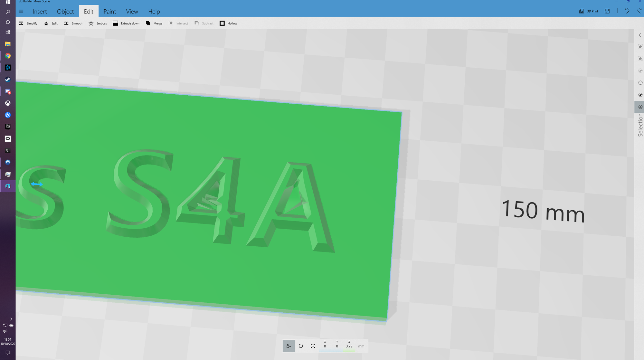Screen dimensions: 644x360
Task: Select the Rotate mode button
Action: coord(301,346)
